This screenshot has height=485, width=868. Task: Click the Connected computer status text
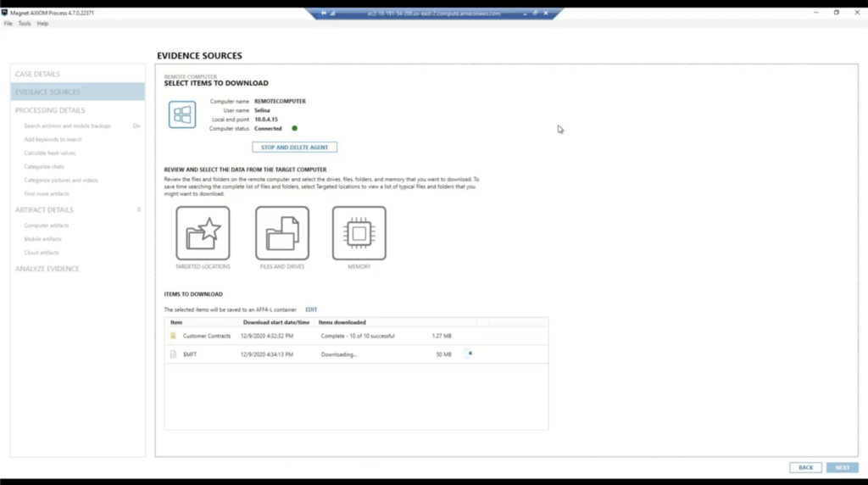coord(268,128)
